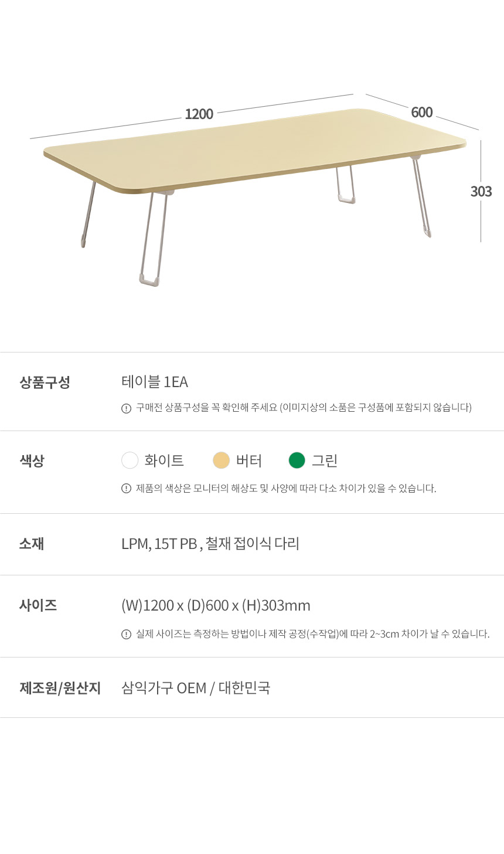Viewport: 504px width, 854px height.
Task: Click the info icon beside the 상품구성 notice
Action: 126,408
